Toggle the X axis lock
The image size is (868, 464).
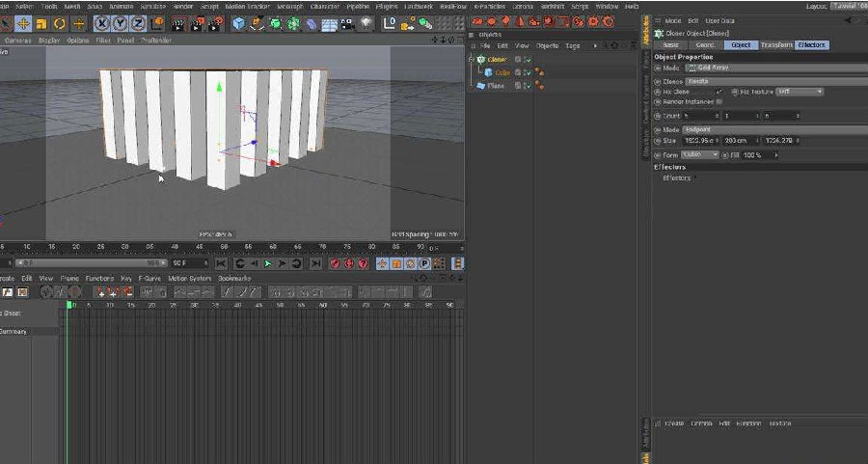click(x=103, y=23)
